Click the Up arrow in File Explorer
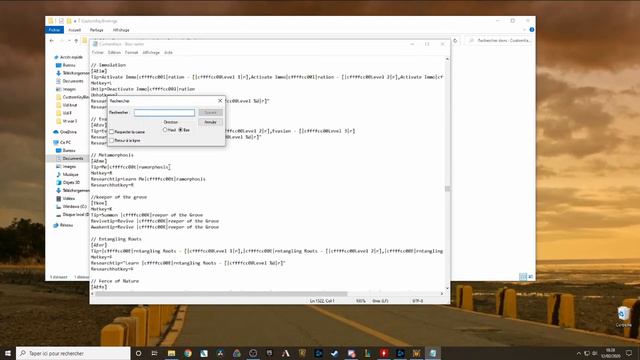This screenshot has width=640, height=360. pyautogui.click(x=76, y=40)
